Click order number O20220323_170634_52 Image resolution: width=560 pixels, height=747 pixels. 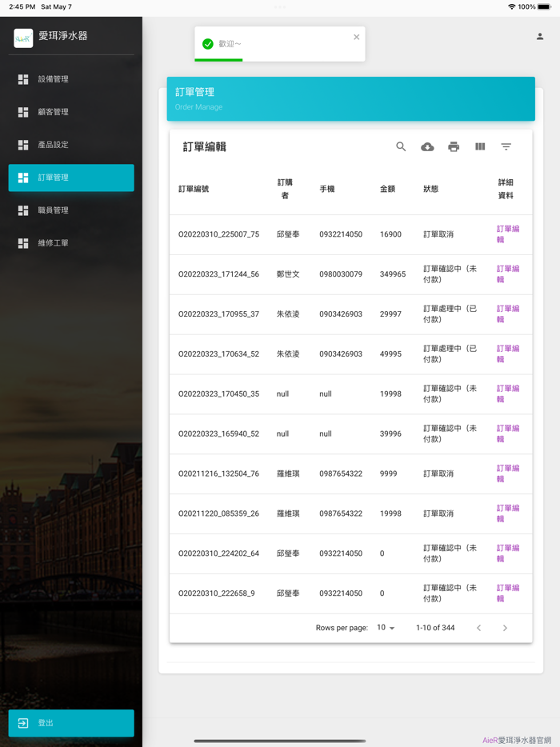(x=218, y=354)
